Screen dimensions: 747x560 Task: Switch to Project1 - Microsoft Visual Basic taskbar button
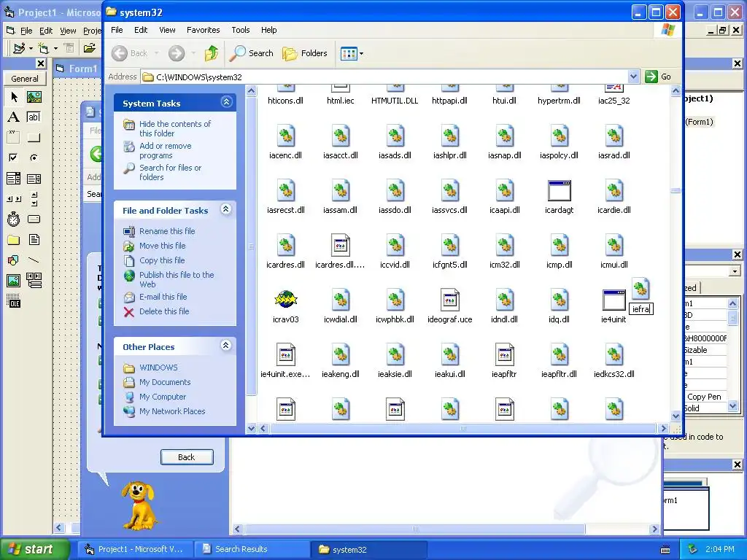135,550
